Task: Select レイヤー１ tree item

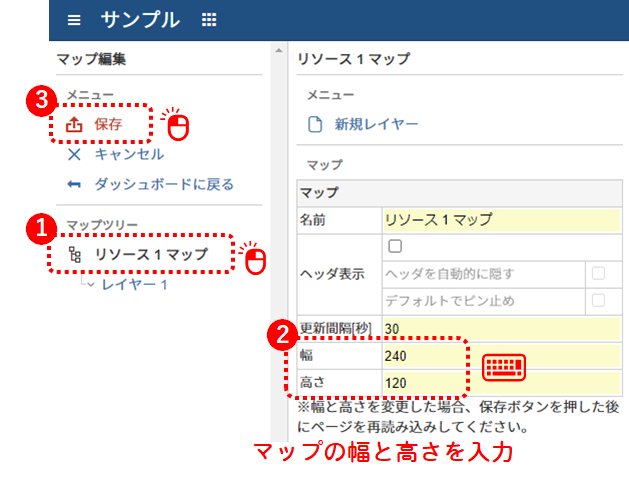Action: point(134,285)
